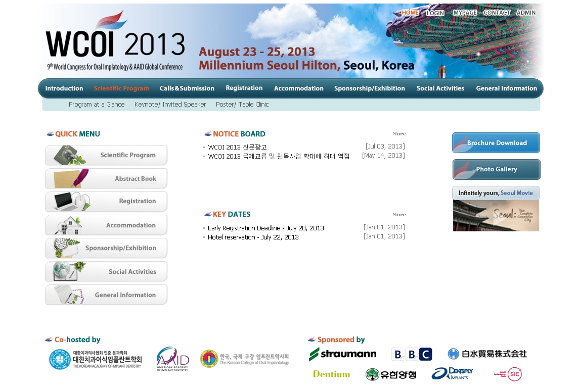This screenshot has height=392, width=579.
Task: Open Hotel reservation July 22 entry
Action: click(253, 237)
